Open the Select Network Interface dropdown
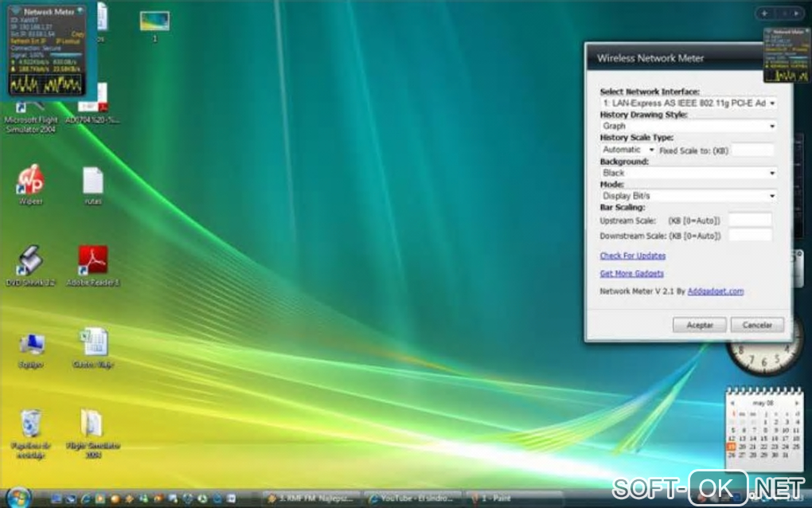 click(x=689, y=103)
